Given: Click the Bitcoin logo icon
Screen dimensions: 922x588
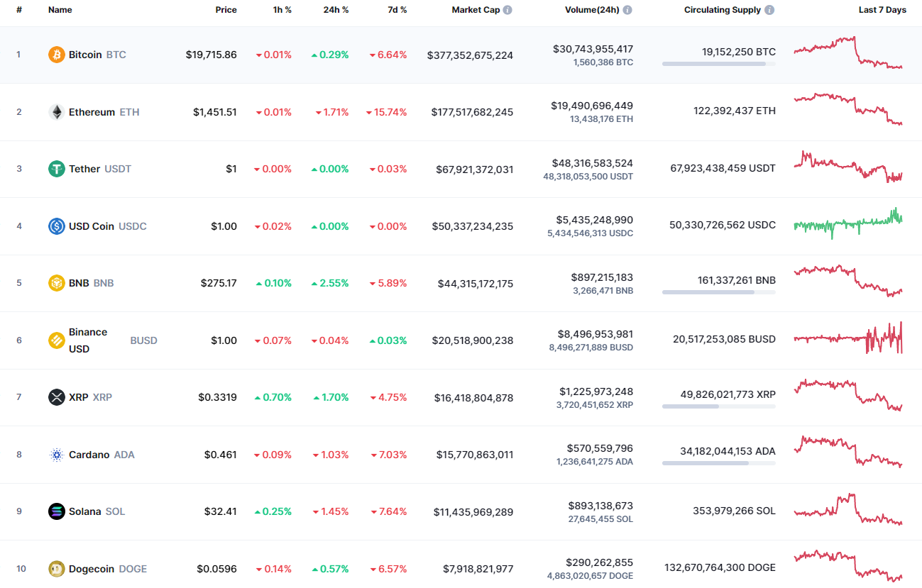Looking at the screenshot, I should (x=55, y=54).
